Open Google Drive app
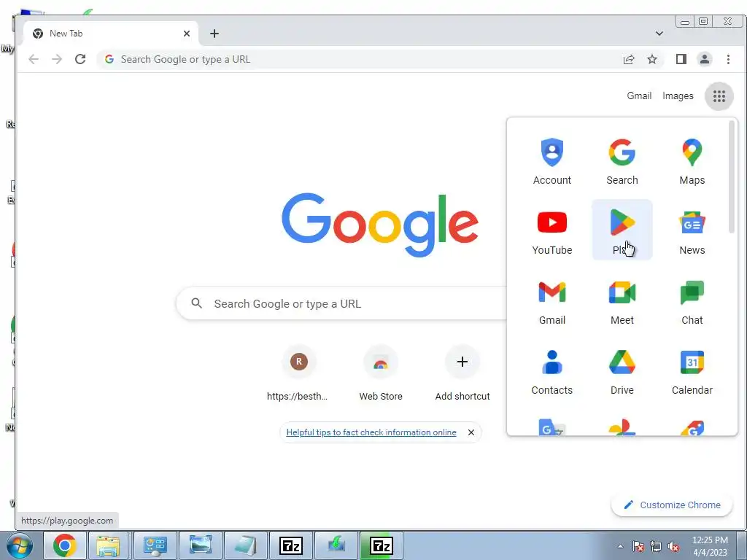 [622, 370]
